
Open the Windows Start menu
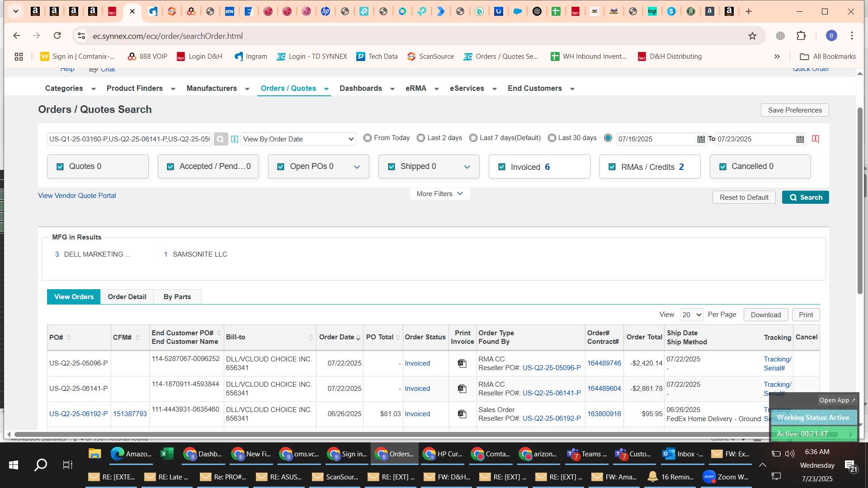(14, 465)
